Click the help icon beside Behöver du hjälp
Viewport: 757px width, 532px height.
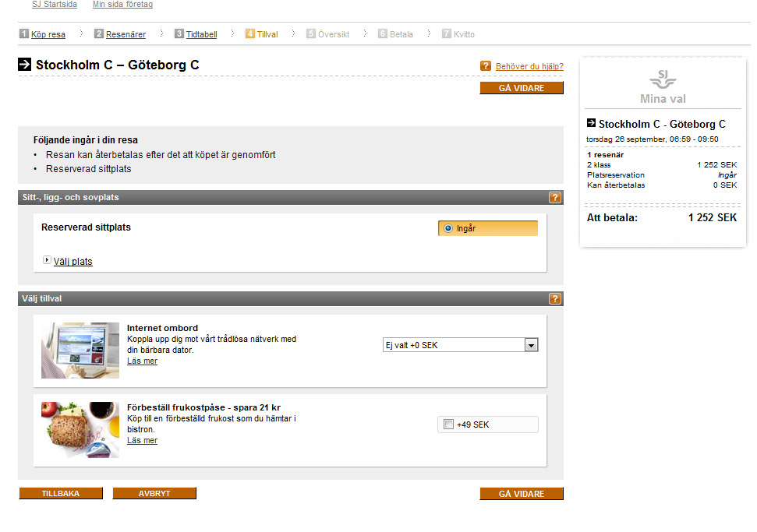point(485,66)
